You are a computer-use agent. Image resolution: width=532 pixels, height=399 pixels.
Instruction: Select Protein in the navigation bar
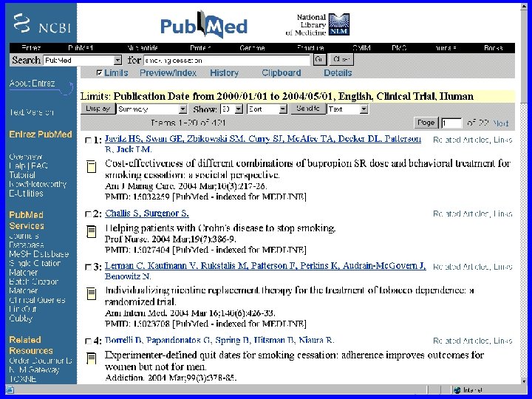200,48
